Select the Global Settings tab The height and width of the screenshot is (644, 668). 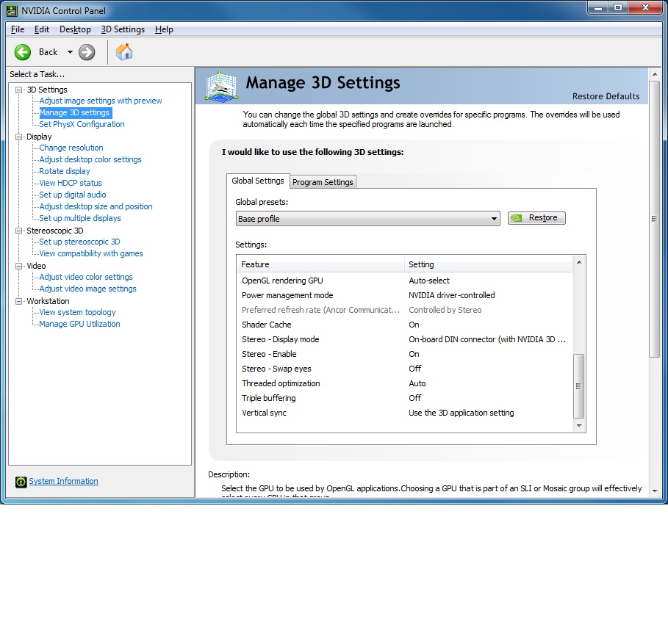(258, 181)
